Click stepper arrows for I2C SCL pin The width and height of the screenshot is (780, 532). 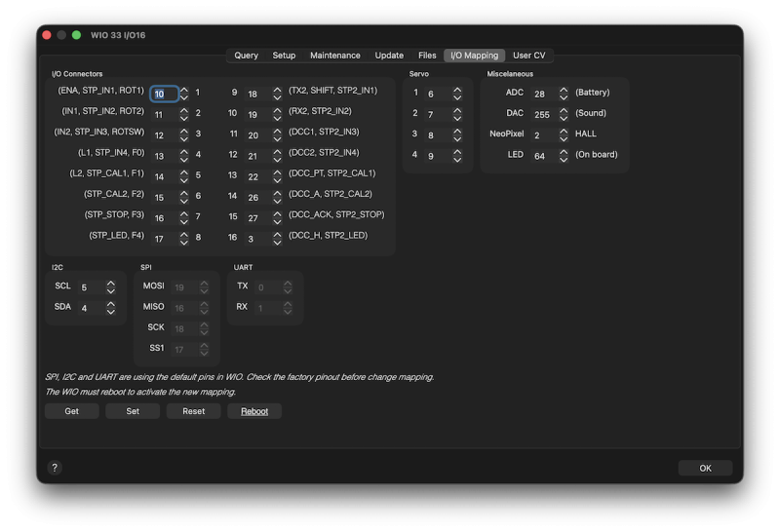coord(111,287)
